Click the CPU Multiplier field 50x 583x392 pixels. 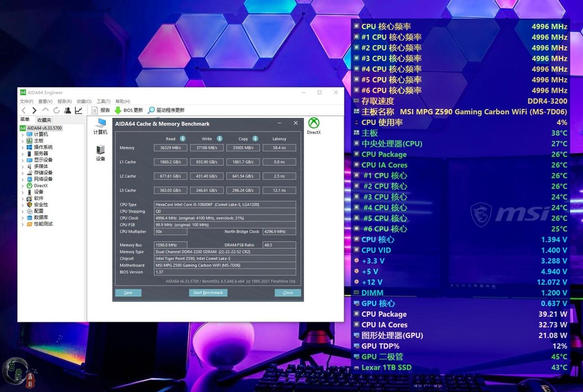pos(171,231)
